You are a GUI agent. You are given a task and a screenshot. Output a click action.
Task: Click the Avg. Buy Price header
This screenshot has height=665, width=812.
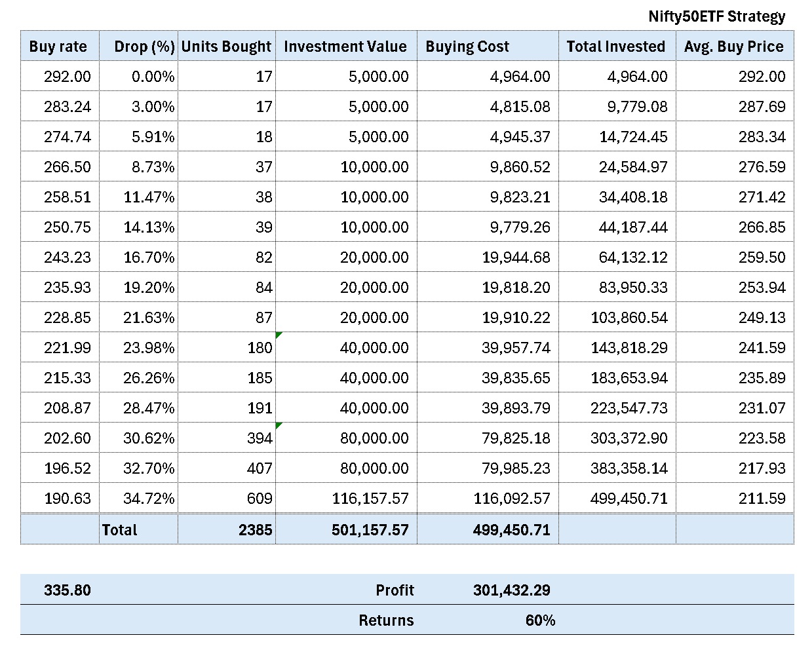(x=733, y=47)
